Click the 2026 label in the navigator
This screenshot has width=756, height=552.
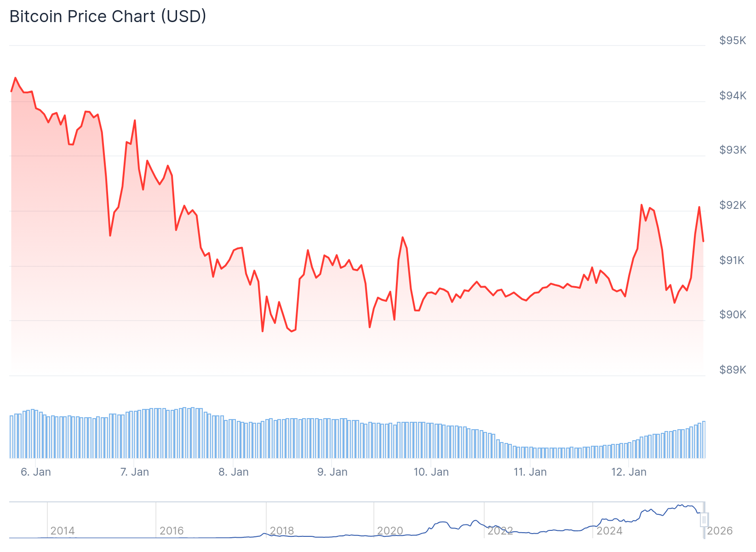coord(720,531)
